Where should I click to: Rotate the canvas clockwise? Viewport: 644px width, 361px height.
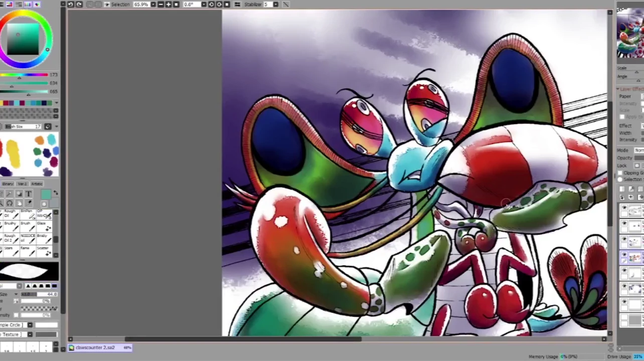[x=219, y=5]
